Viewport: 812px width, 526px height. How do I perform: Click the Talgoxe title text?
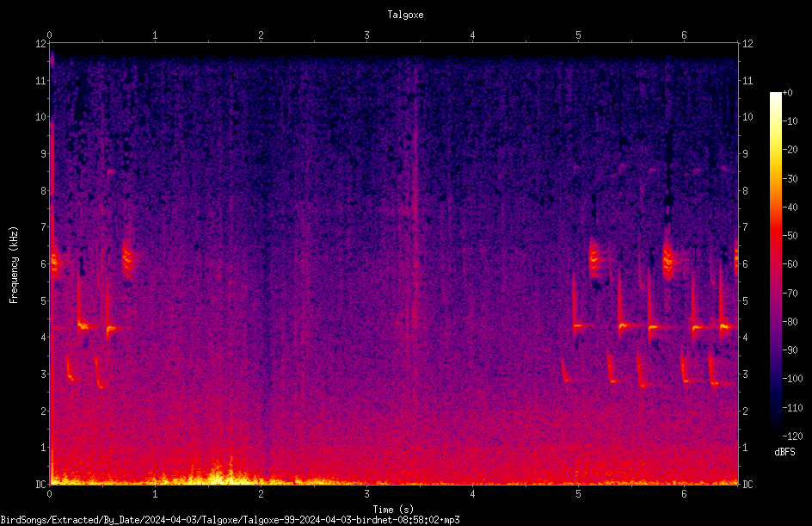point(405,15)
